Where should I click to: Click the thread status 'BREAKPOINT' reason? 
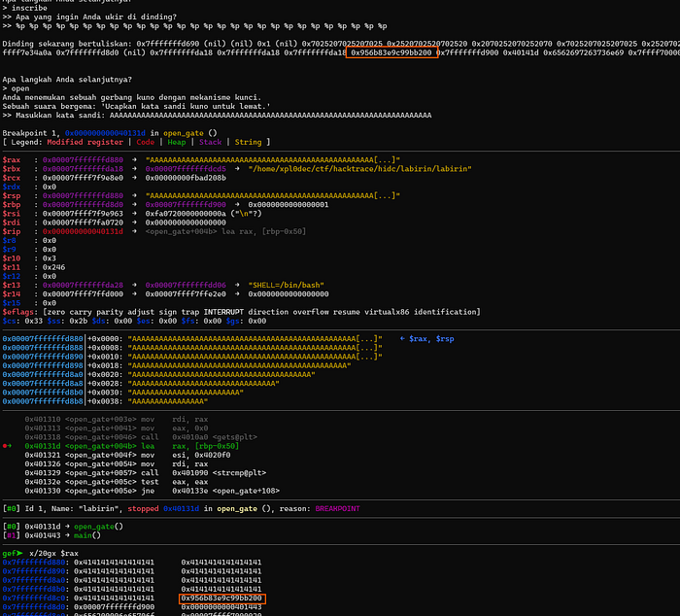tap(337, 508)
